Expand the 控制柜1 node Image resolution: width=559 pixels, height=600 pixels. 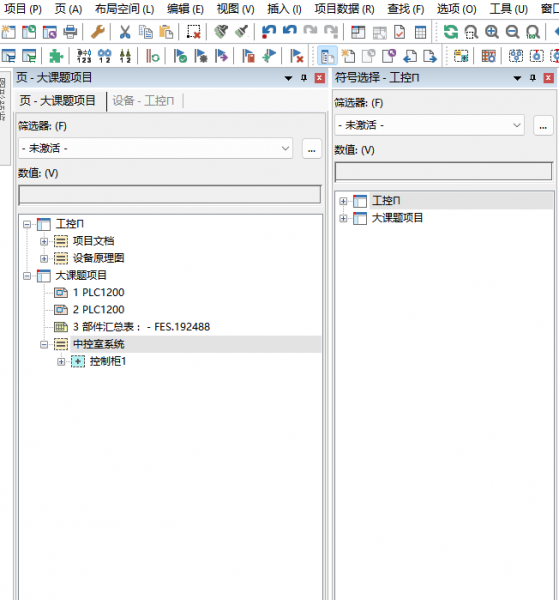tap(61, 362)
